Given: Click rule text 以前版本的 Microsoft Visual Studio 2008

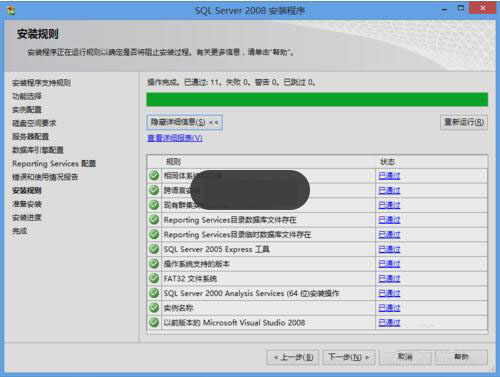Looking at the screenshot, I should pyautogui.click(x=234, y=322).
